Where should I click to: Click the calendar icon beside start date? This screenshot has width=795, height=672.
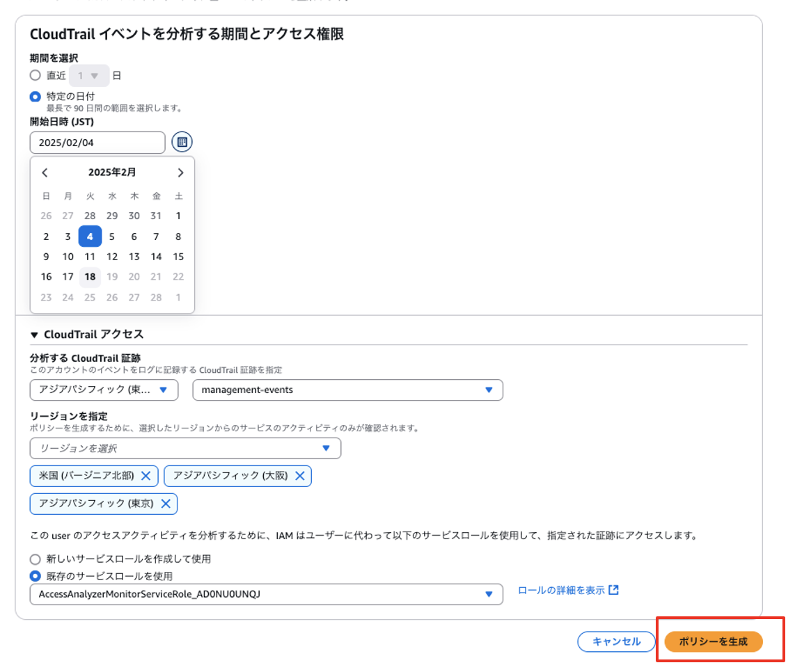click(182, 142)
